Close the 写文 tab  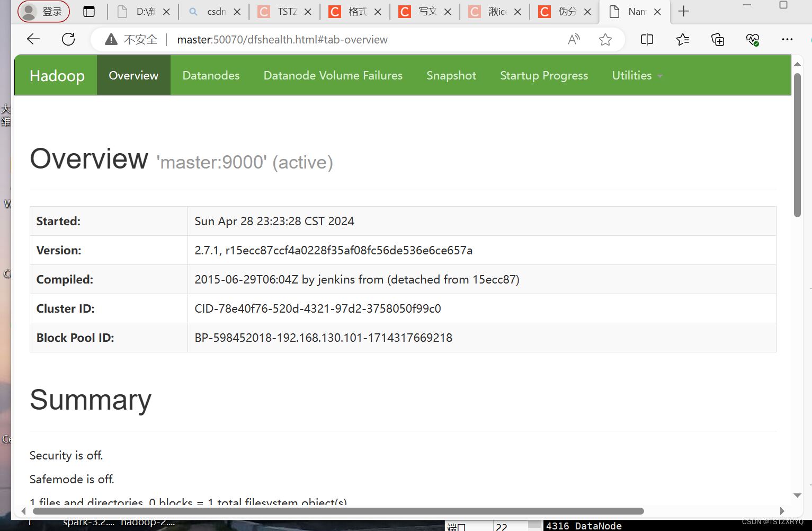448,12
